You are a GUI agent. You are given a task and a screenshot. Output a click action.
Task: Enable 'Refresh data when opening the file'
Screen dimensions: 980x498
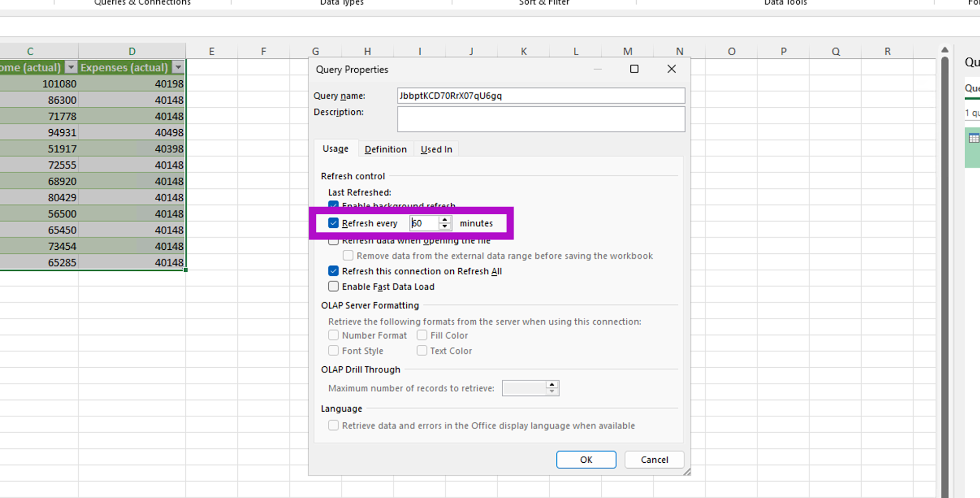333,240
